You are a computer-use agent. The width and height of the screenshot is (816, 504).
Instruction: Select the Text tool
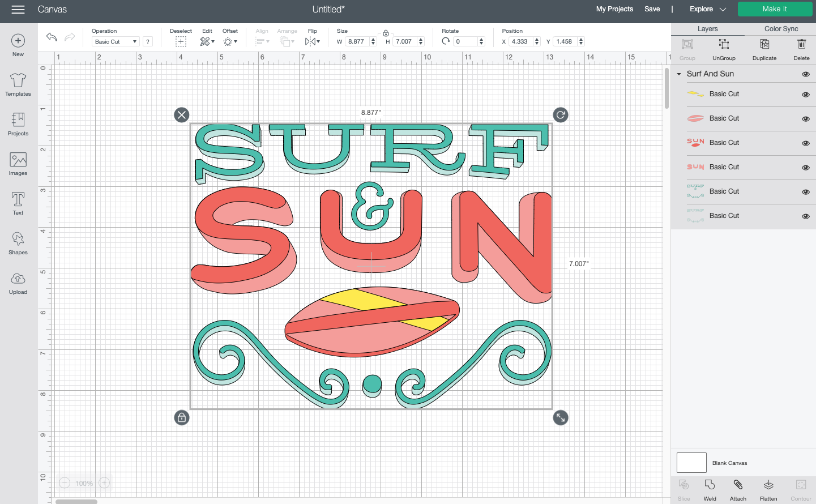point(18,204)
